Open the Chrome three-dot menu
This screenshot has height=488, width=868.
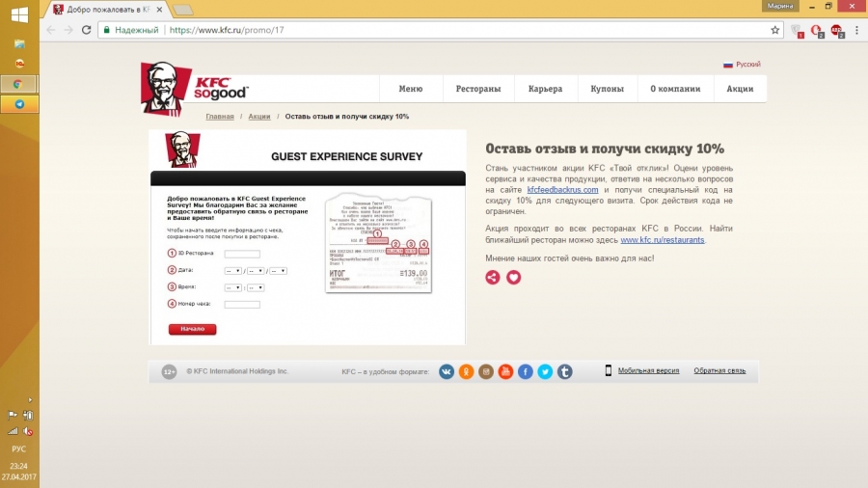[x=857, y=31]
